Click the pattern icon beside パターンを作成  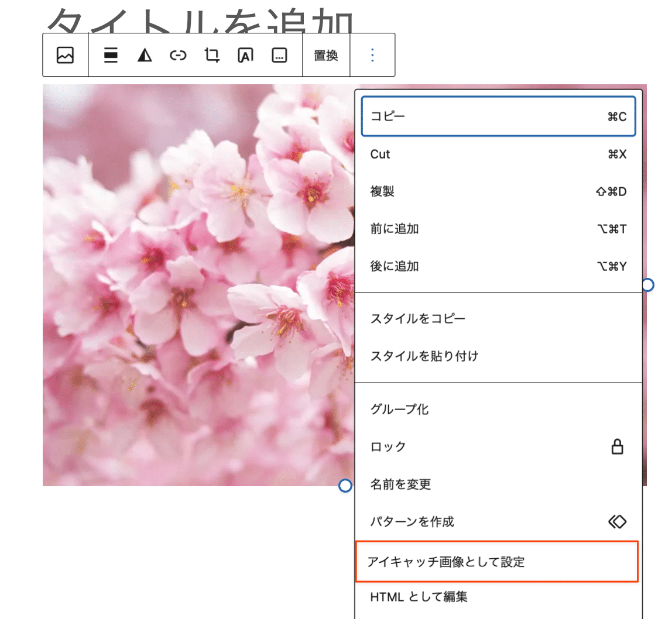618,521
